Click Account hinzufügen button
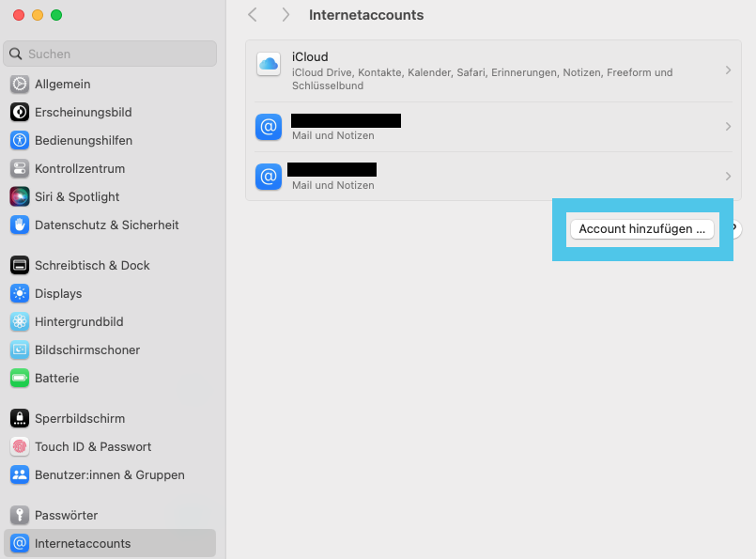 pyautogui.click(x=642, y=229)
